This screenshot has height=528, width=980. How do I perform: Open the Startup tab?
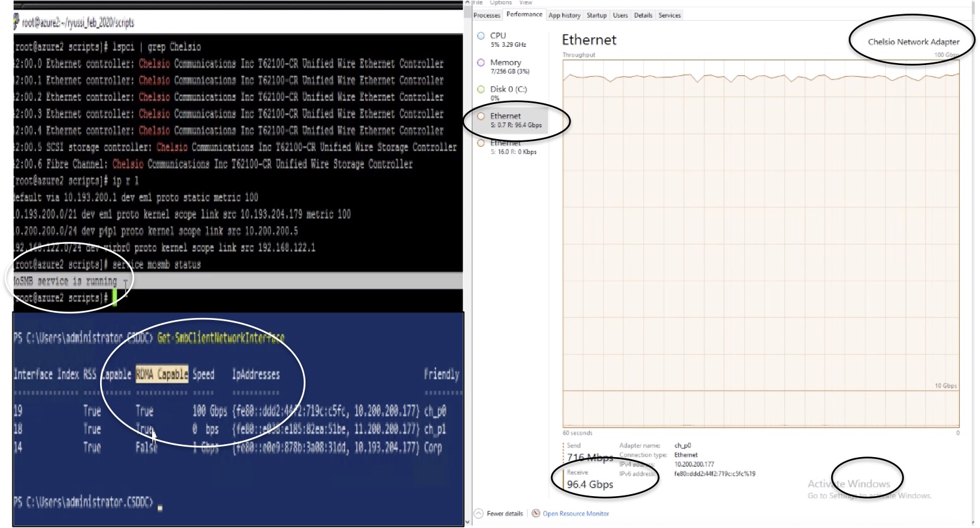tap(596, 16)
